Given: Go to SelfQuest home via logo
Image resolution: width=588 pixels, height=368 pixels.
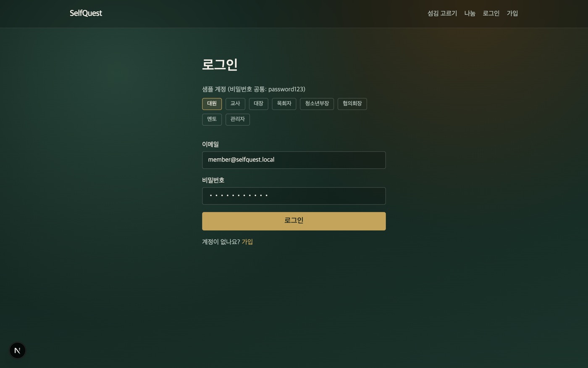Looking at the screenshot, I should tap(86, 13).
